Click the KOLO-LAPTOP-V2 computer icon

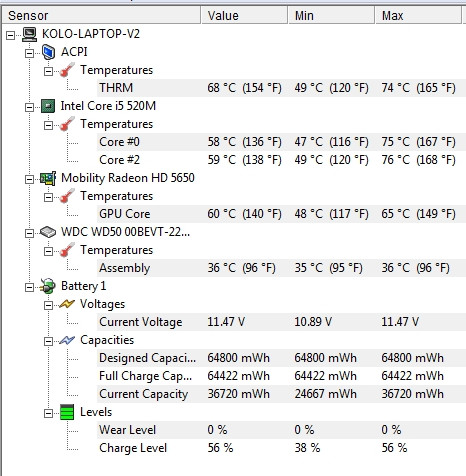coord(30,34)
